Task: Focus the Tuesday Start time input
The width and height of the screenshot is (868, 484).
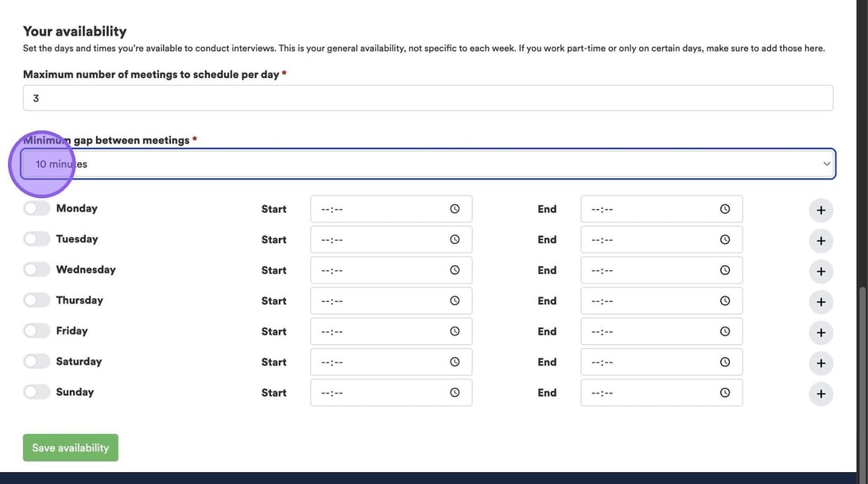Action: 378,239
